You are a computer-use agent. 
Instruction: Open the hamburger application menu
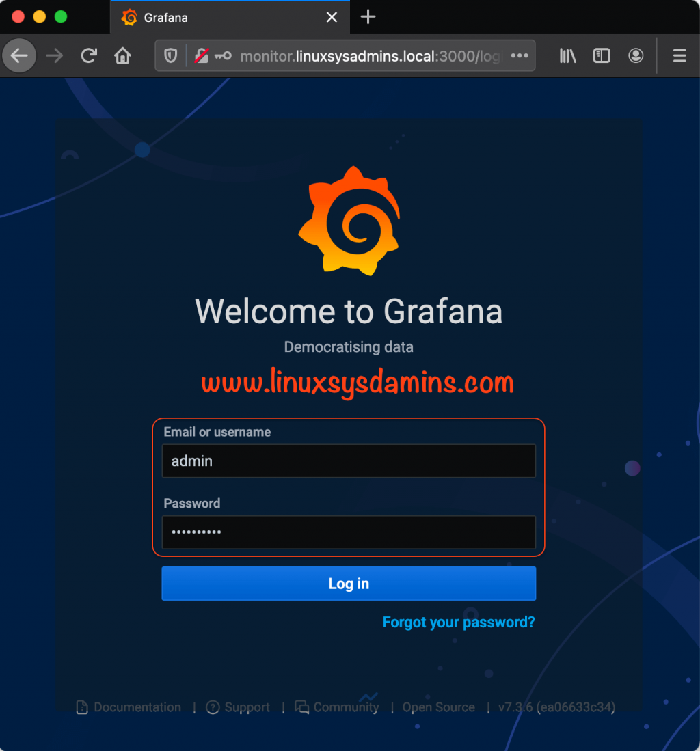pos(679,55)
